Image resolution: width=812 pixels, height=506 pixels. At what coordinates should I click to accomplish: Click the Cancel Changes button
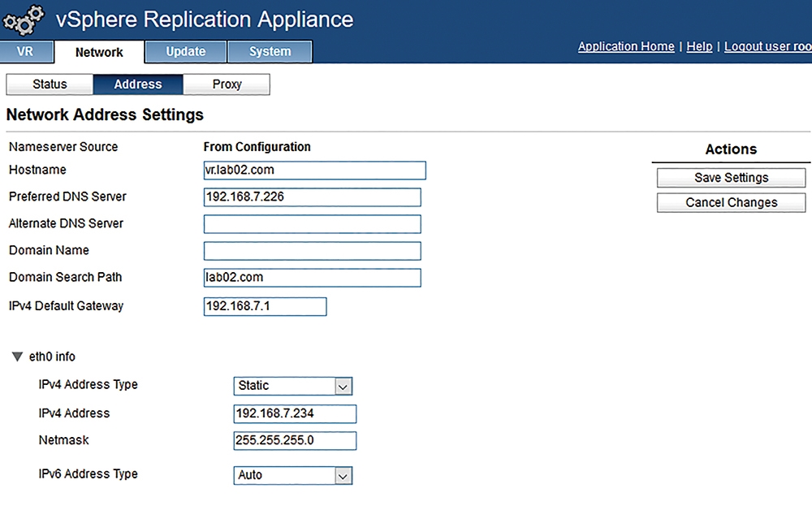coord(732,202)
